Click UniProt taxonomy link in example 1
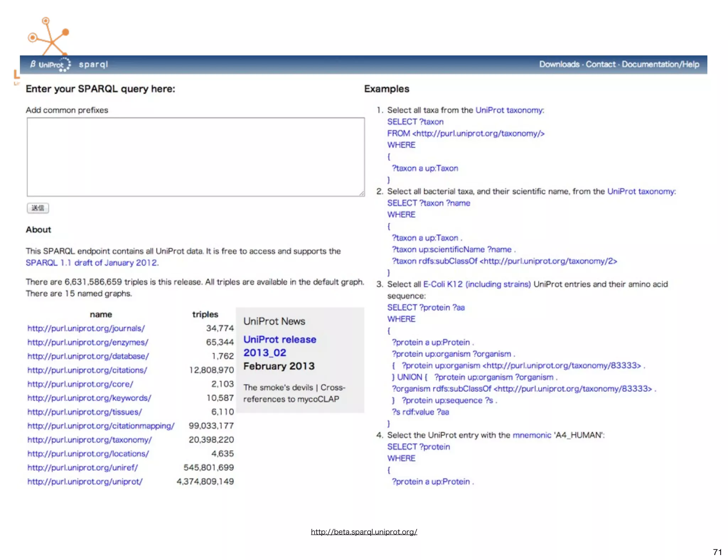Viewport: 728px width, 560px height. 509,110
